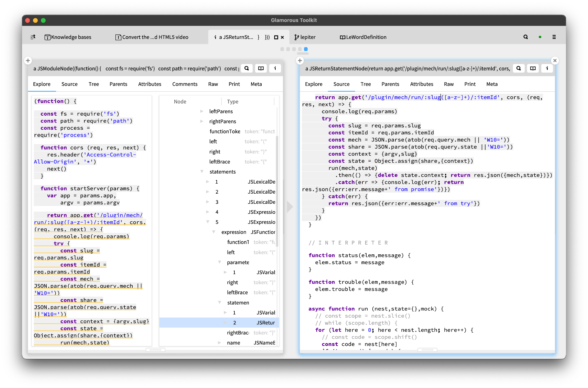Open the global search magnifier icon
The width and height of the screenshot is (588, 388).
pyautogui.click(x=525, y=37)
